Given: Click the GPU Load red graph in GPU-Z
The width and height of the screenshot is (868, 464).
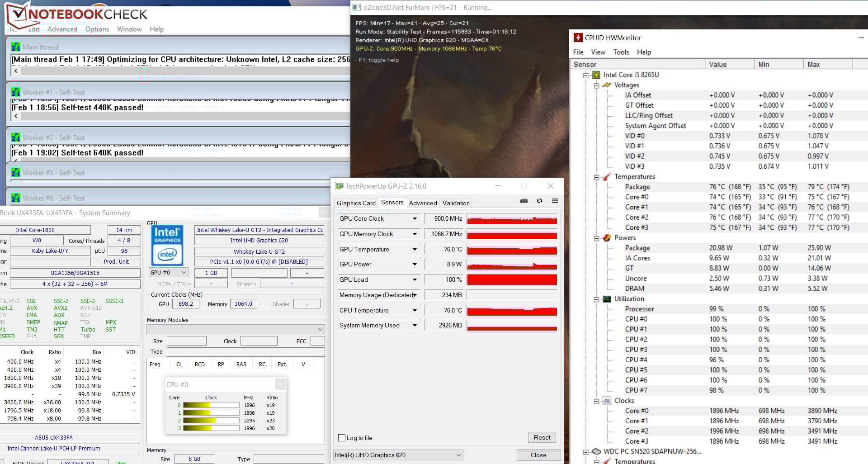Looking at the screenshot, I should (512, 280).
